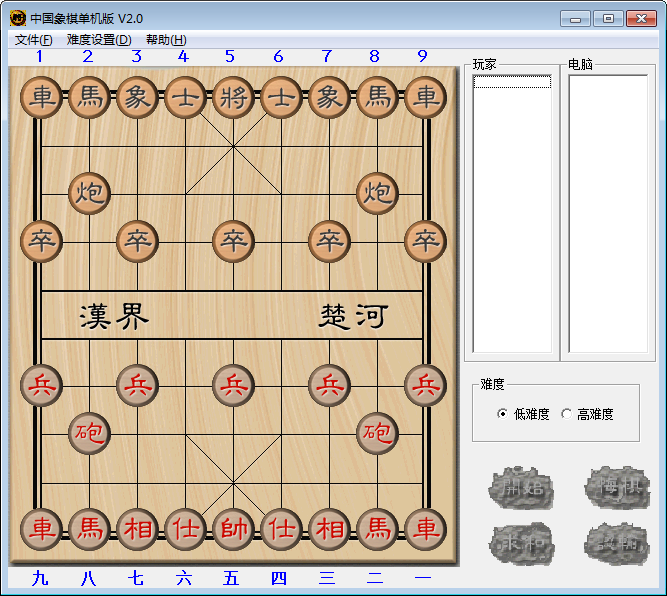Viewport: 667px width, 596px height.
Task: Open the 帮助(H) menu
Action: coord(165,40)
